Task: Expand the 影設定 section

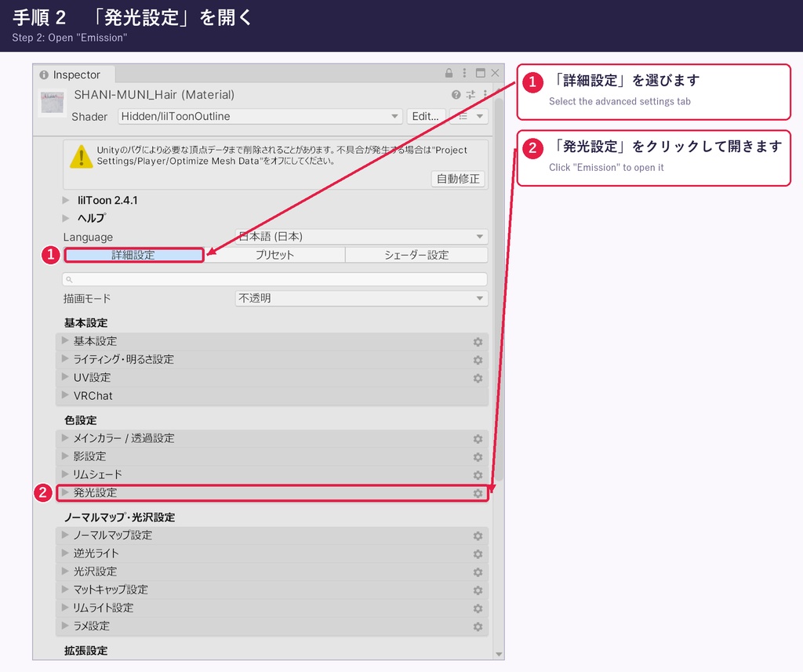Action: point(272,456)
